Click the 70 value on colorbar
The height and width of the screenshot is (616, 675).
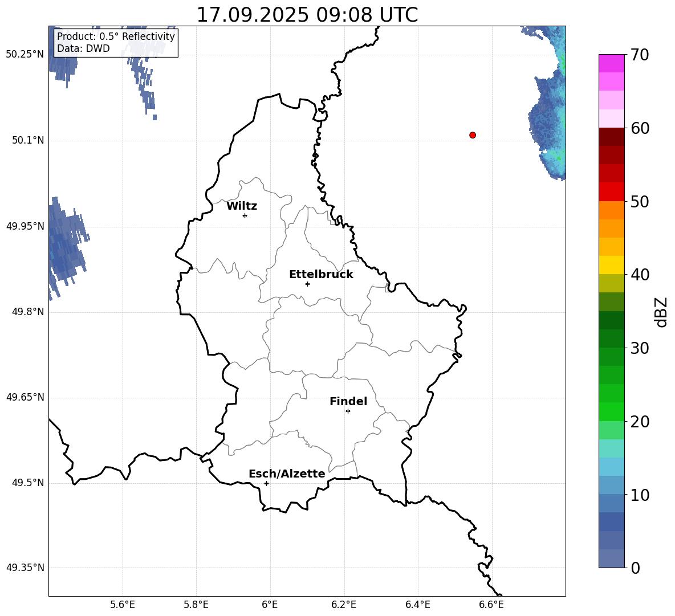pos(640,55)
